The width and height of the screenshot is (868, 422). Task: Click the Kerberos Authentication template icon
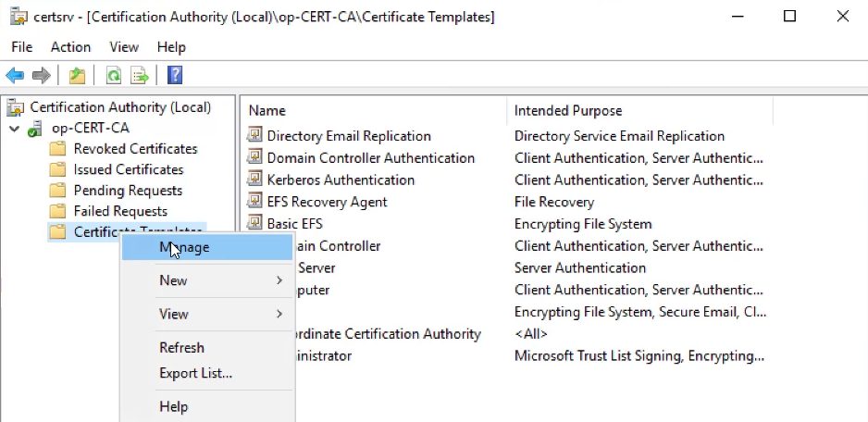pyautogui.click(x=254, y=180)
